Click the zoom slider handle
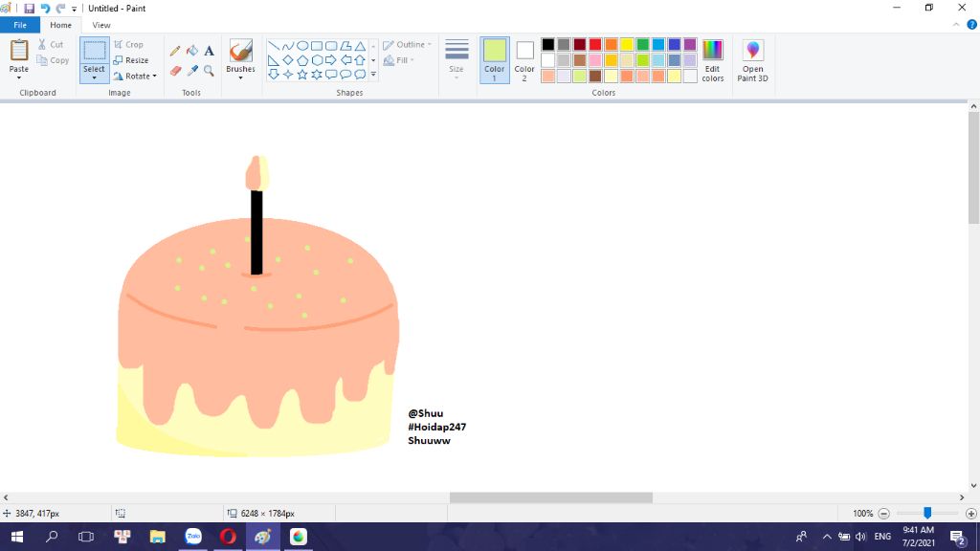 927,513
